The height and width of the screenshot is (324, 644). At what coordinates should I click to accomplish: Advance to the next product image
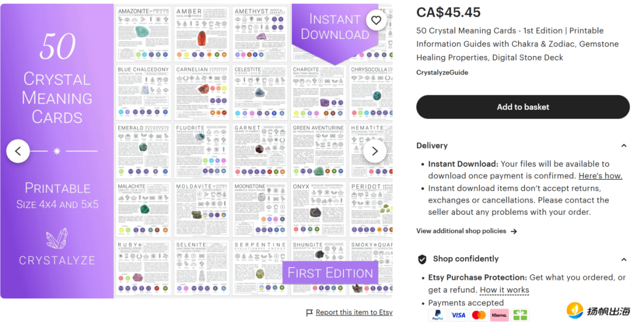[x=374, y=152]
